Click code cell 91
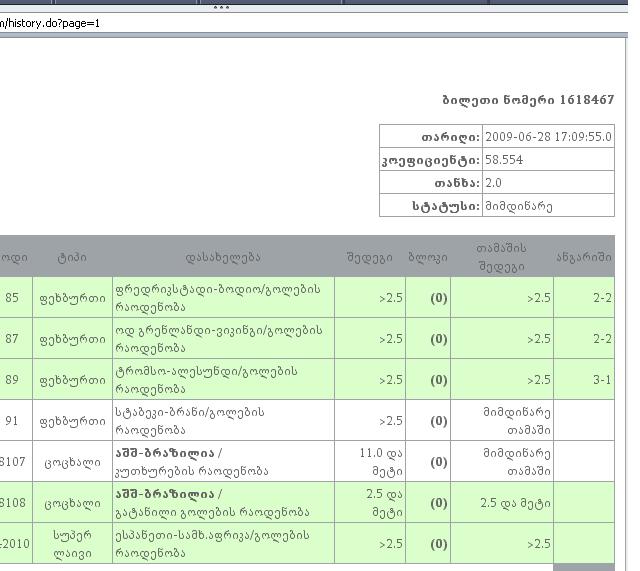 coord(16,420)
